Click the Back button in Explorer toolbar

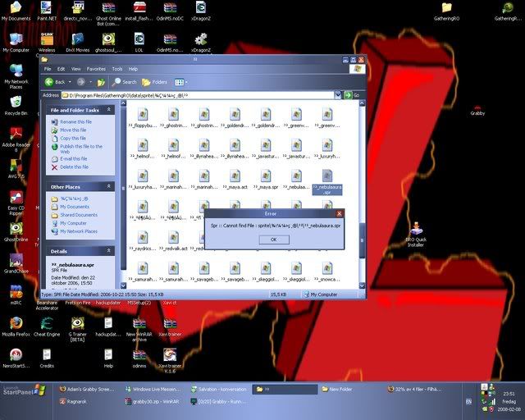pyautogui.click(x=56, y=82)
